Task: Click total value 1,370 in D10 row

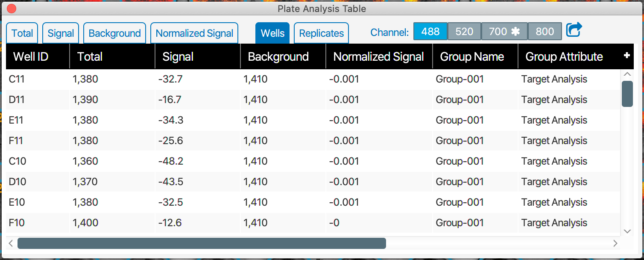Action: (85, 182)
